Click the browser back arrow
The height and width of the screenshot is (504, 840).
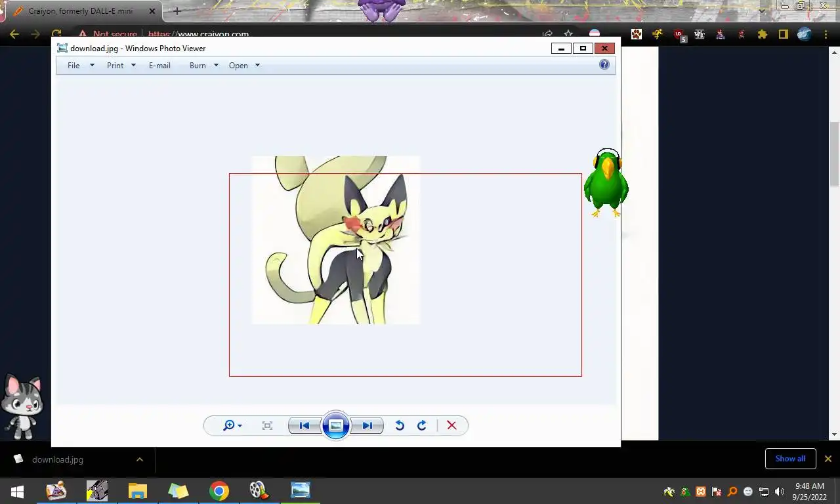point(14,34)
